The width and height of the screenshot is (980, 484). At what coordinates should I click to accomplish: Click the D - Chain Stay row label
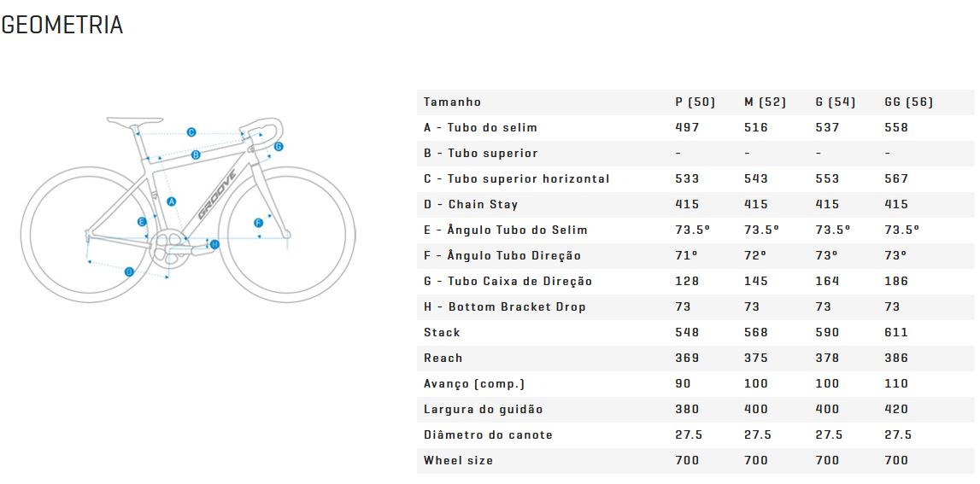tap(471, 204)
